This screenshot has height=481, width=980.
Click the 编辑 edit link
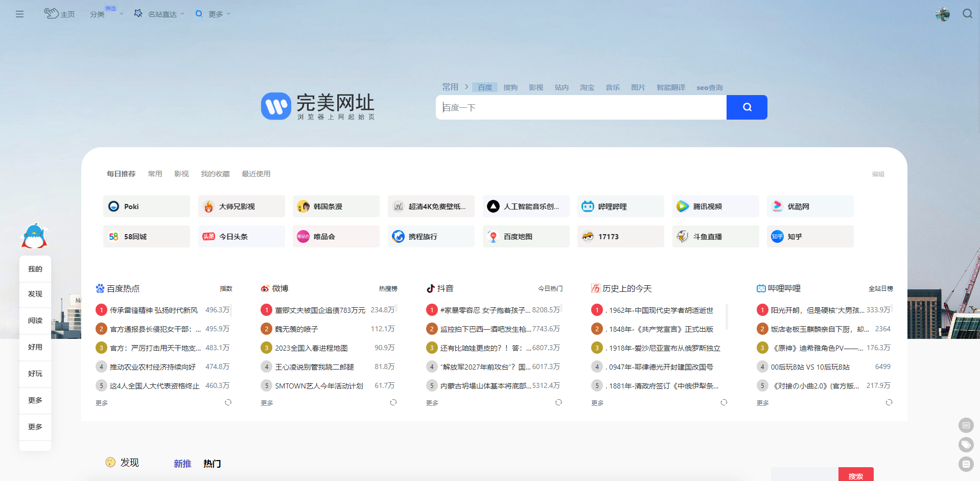coord(878,174)
